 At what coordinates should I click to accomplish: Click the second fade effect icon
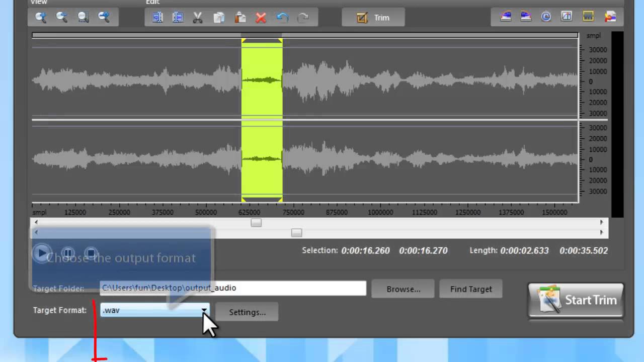coord(526,17)
